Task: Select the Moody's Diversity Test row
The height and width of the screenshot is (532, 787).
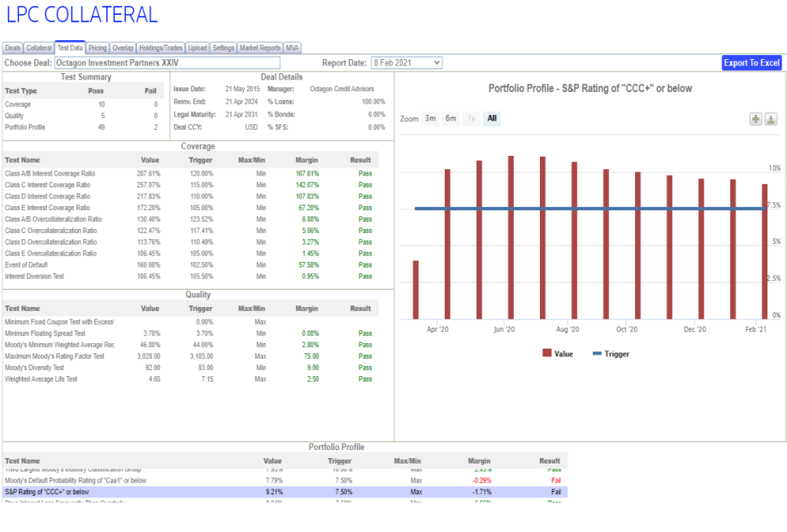Action: pyautogui.click(x=189, y=368)
